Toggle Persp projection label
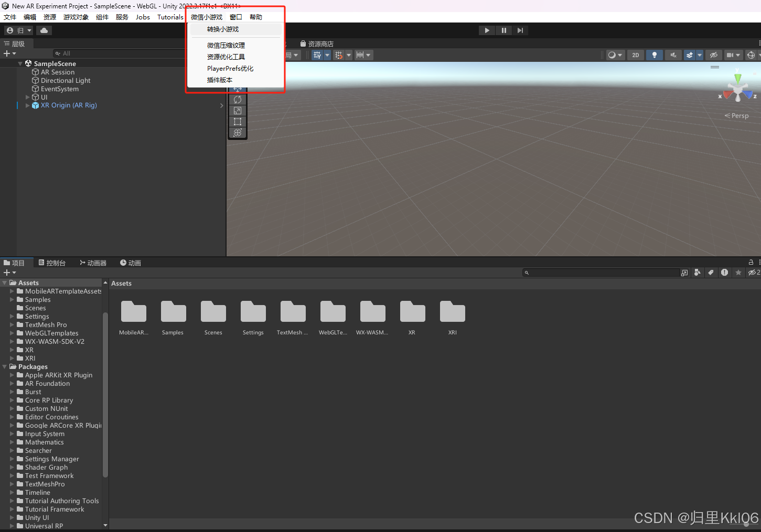The width and height of the screenshot is (761, 532). coord(737,116)
